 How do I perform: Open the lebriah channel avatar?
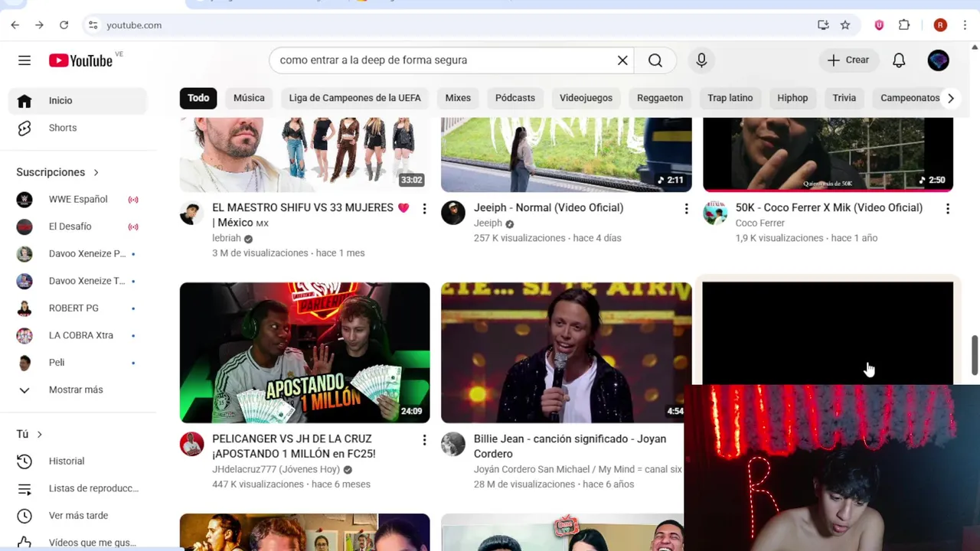[191, 213]
